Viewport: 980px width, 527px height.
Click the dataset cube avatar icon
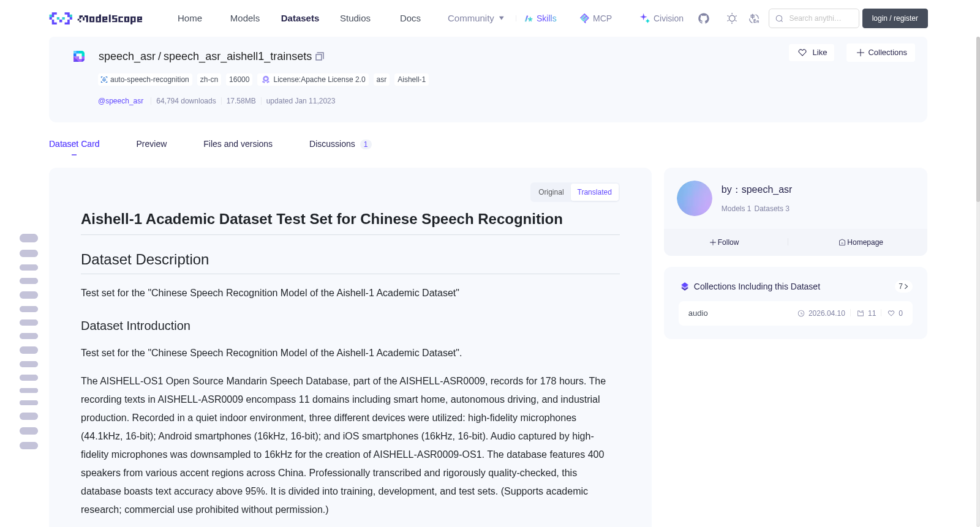pos(79,56)
